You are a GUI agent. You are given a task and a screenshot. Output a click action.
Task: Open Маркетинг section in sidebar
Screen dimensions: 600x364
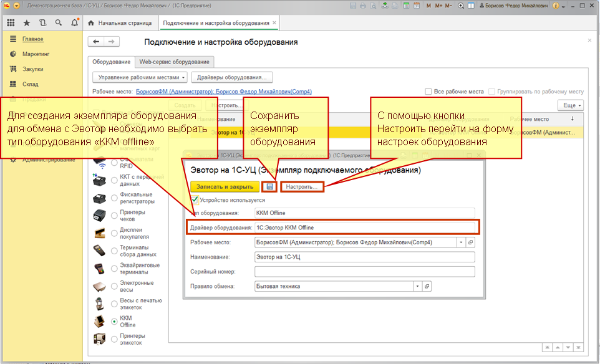(36, 54)
